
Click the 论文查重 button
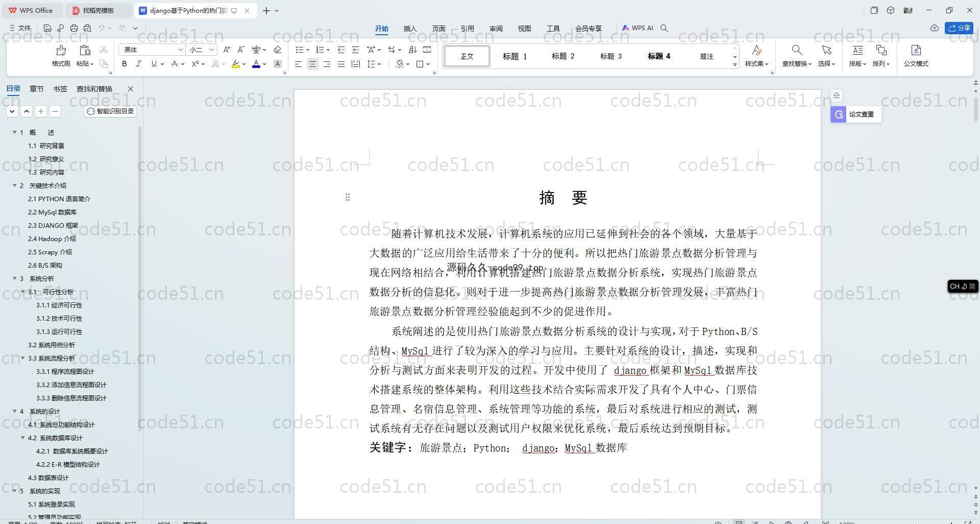(x=856, y=114)
